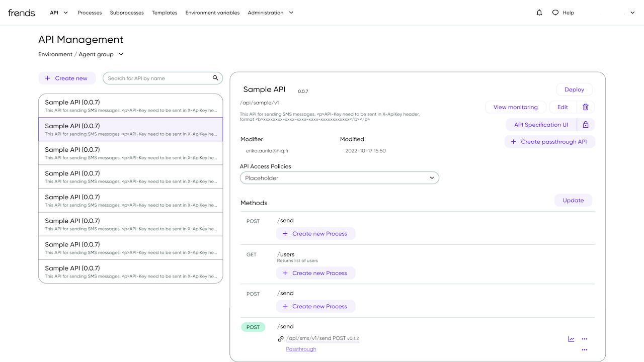Click the Edit button

[562, 107]
